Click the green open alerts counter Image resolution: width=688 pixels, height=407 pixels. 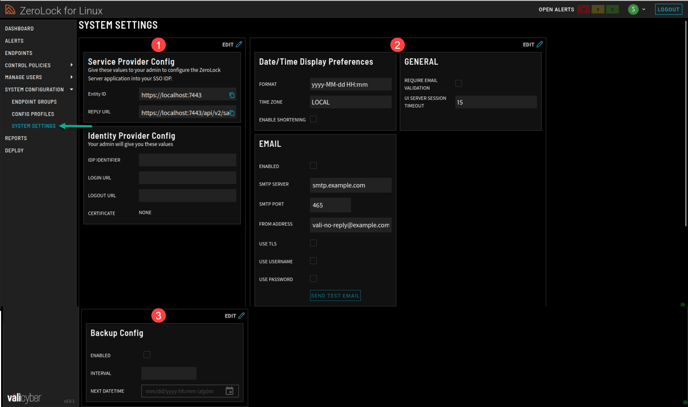(x=612, y=9)
